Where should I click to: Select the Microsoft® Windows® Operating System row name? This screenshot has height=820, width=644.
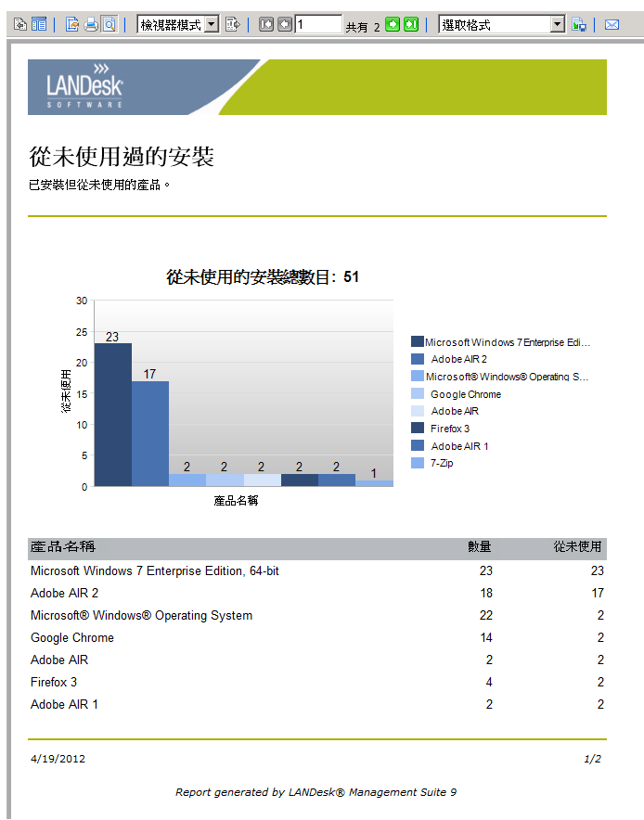(141, 616)
